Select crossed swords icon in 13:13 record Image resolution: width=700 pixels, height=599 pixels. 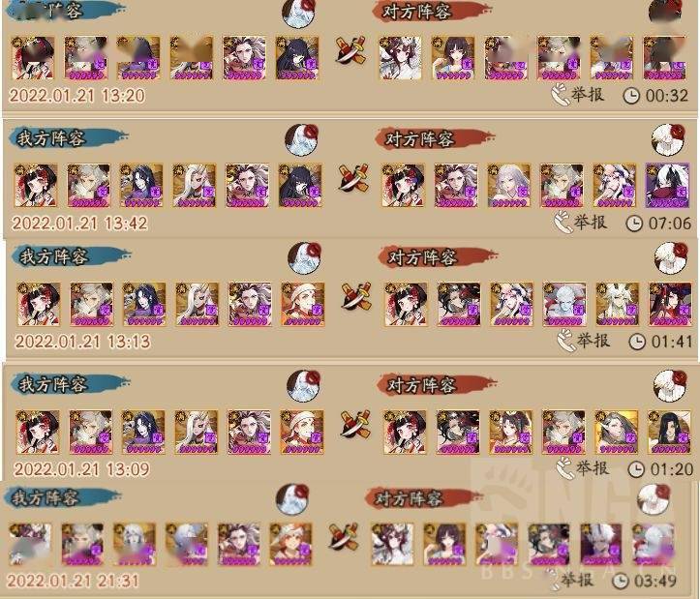point(356,297)
